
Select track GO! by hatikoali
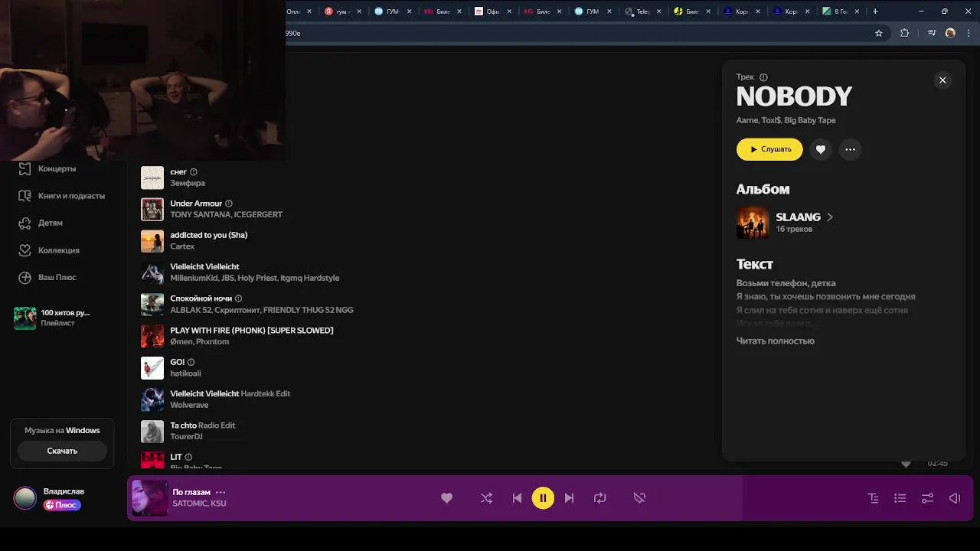[x=178, y=362]
